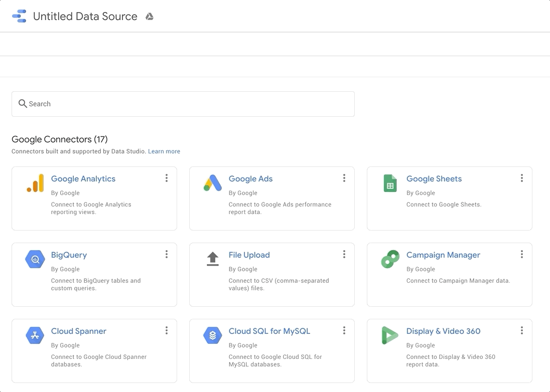Viewport: 550px width, 392px height.
Task: Click 'Connect to CSV (comma-separated values) files.'
Action: (279, 284)
